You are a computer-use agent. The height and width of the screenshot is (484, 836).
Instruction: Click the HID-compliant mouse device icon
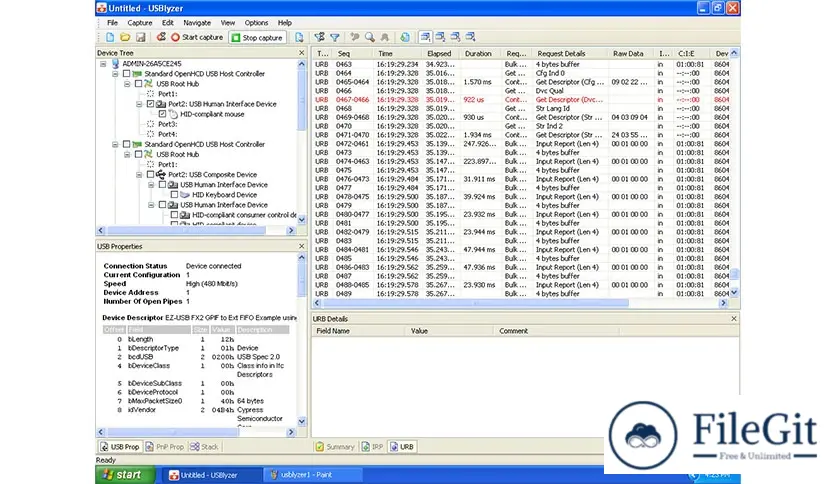pos(173,114)
